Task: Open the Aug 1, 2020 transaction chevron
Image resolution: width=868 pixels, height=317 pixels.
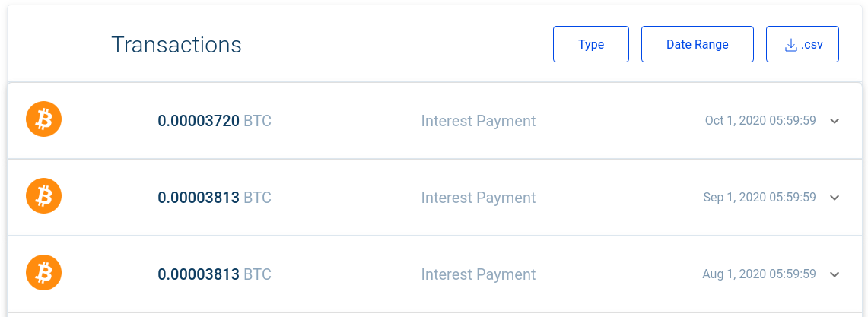Action: (x=835, y=274)
